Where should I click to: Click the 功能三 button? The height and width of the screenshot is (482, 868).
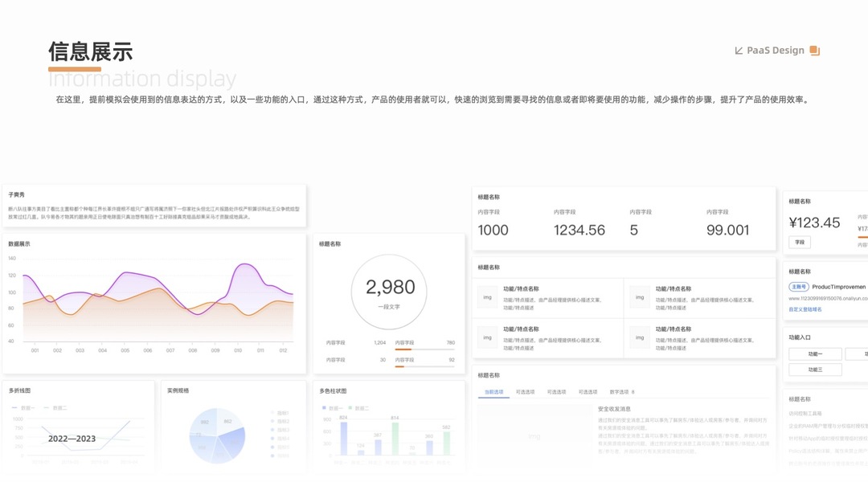pyautogui.click(x=815, y=369)
